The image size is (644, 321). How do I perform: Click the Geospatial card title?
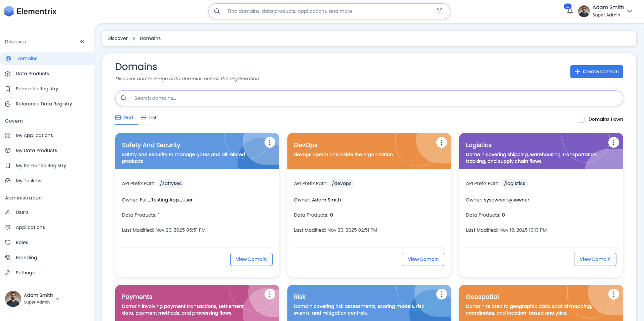point(482,297)
